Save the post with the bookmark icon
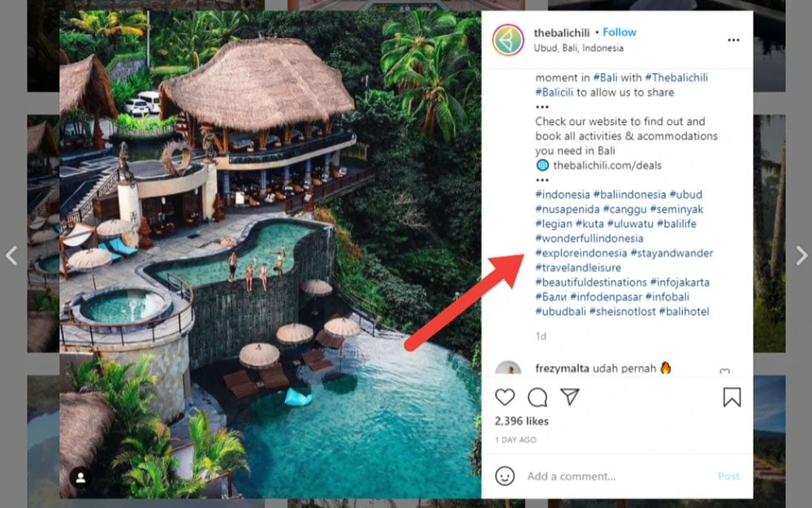The height and width of the screenshot is (508, 812). click(x=732, y=398)
